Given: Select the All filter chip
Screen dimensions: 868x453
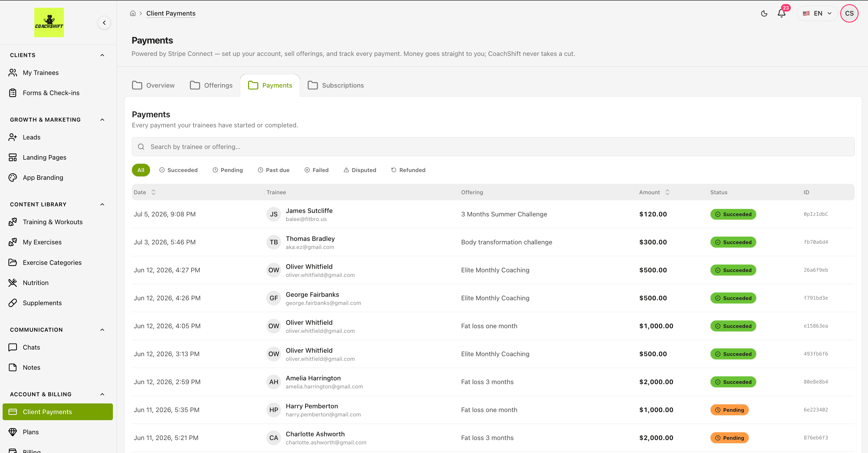Looking at the screenshot, I should pos(141,170).
